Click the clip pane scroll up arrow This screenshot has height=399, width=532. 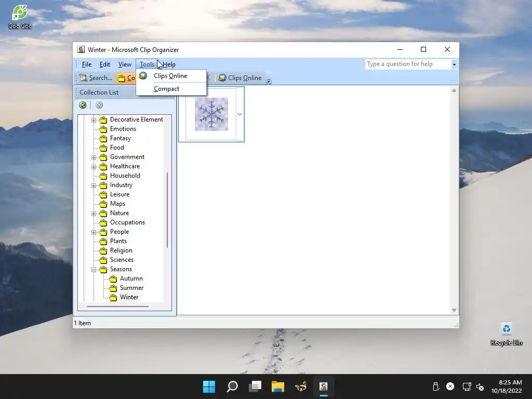[454, 90]
